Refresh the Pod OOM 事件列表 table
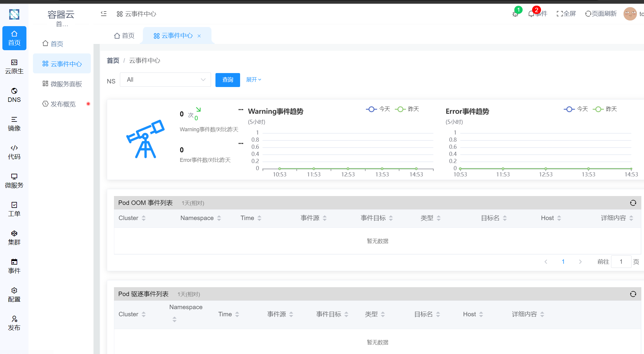The image size is (644, 354). tap(633, 203)
